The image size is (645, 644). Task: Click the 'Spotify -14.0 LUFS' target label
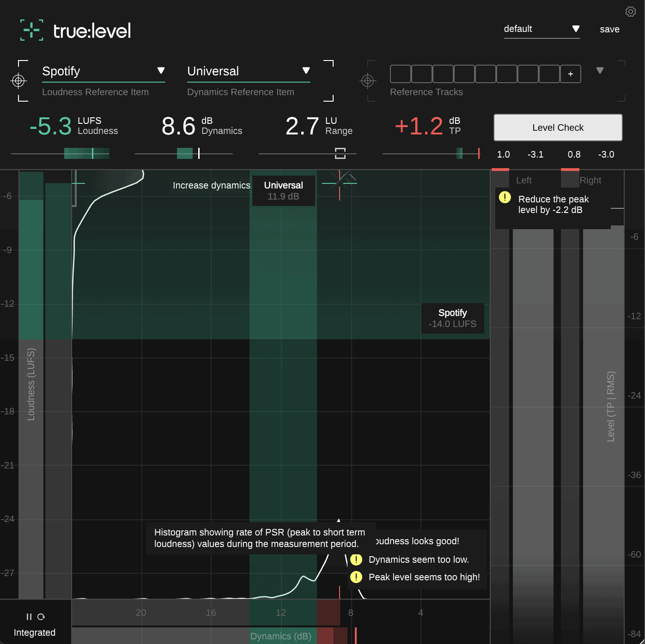pos(453,318)
